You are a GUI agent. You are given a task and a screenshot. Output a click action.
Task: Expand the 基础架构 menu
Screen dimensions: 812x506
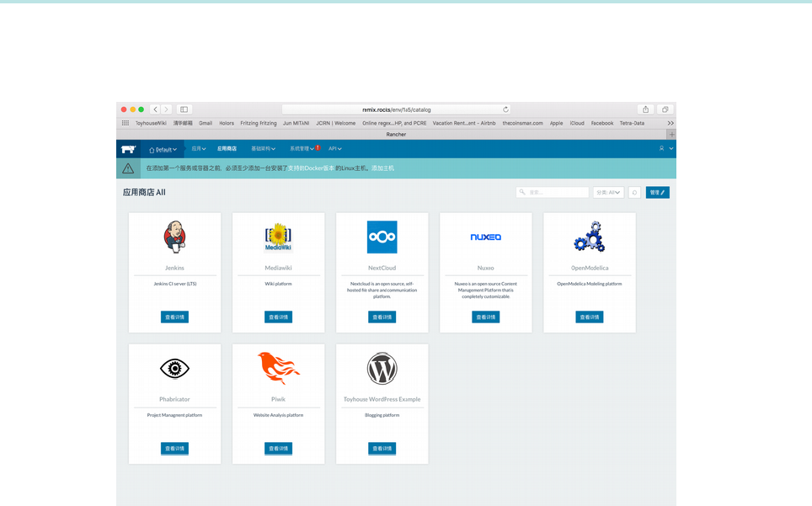pos(263,148)
